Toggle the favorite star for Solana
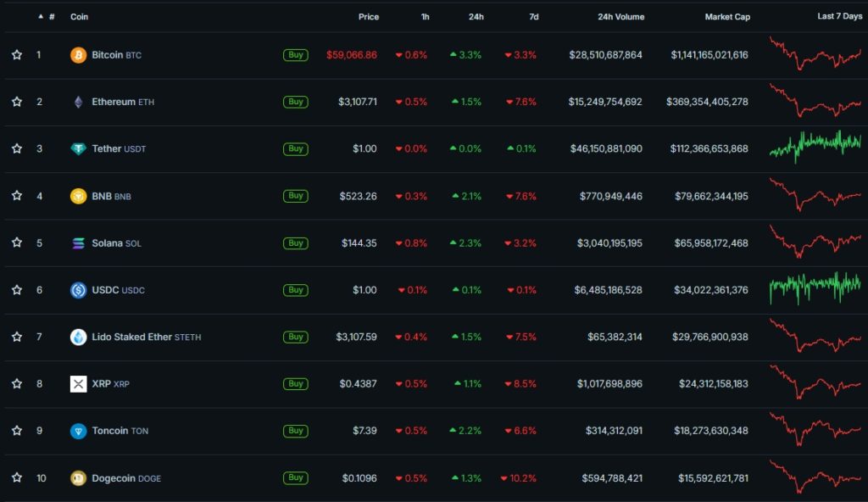Screen dimensions: 868x502 (16, 243)
